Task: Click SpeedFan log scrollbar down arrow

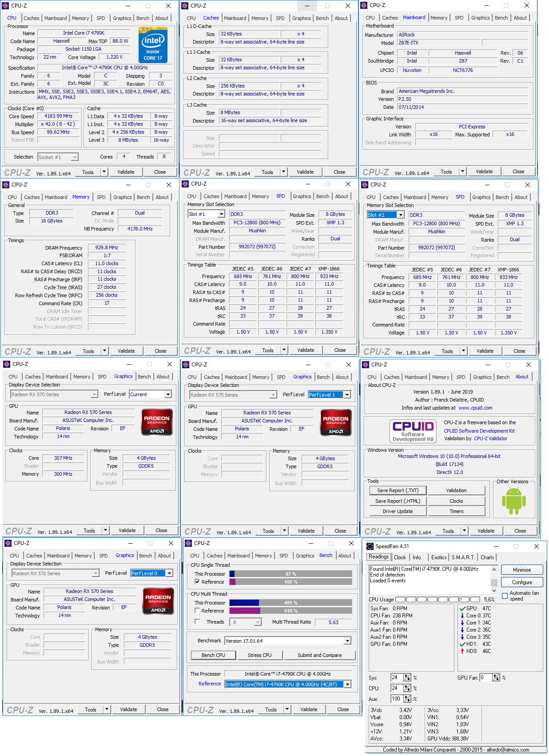Action: [494, 591]
